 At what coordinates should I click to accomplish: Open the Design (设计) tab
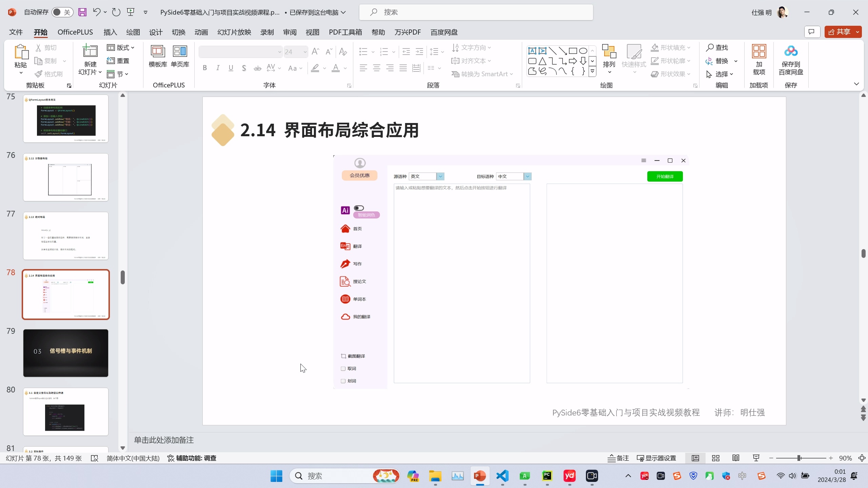pos(156,32)
